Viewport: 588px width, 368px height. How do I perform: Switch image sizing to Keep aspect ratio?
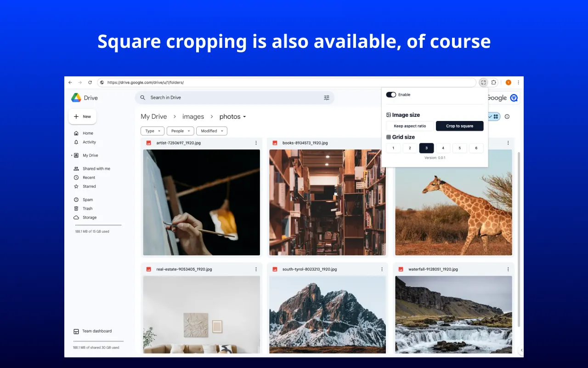click(410, 126)
